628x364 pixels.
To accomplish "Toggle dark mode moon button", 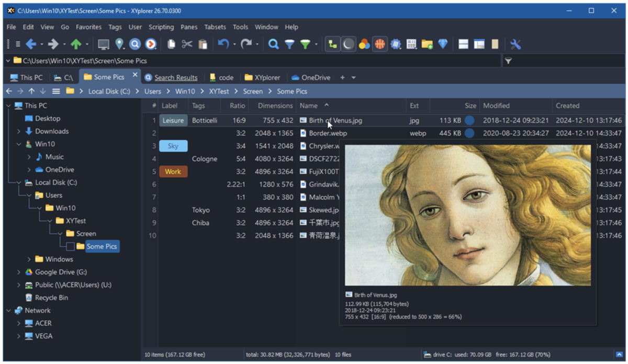I will click(348, 44).
